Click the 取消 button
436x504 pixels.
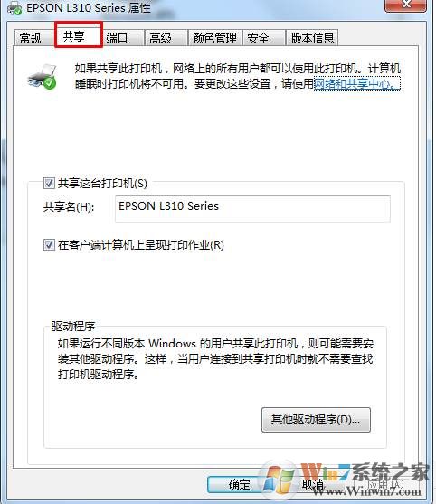[313, 484]
